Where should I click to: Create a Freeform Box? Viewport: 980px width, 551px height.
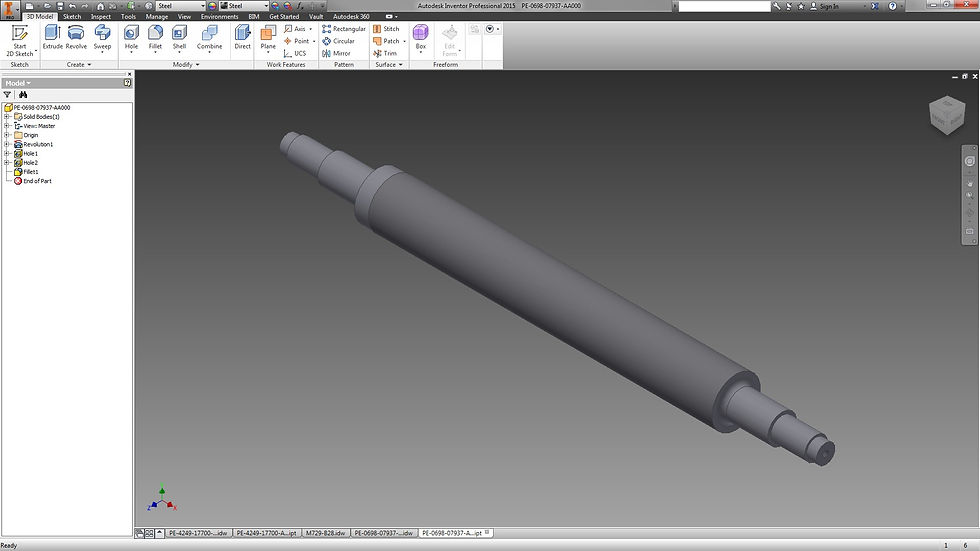pos(421,37)
